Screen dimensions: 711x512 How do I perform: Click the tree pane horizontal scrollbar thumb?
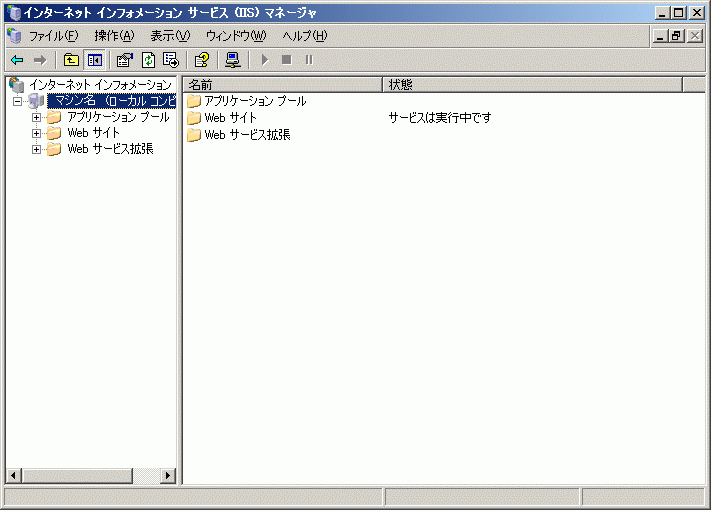click(x=77, y=475)
